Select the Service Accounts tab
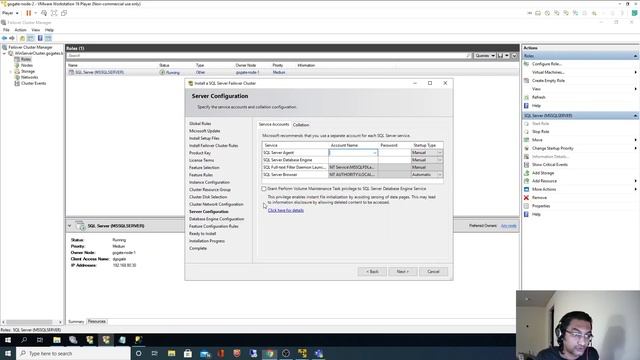This screenshot has height=360, width=640. pyautogui.click(x=274, y=124)
